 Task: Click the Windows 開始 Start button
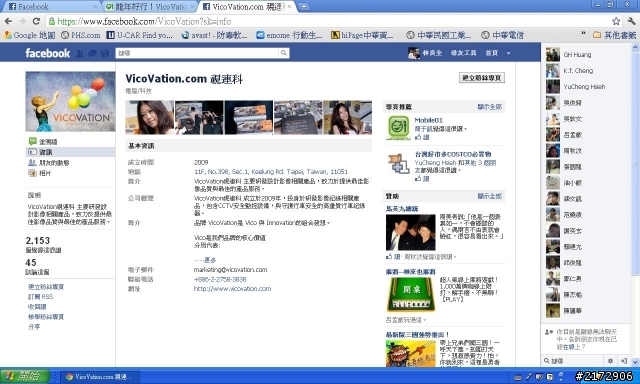[x=24, y=376]
